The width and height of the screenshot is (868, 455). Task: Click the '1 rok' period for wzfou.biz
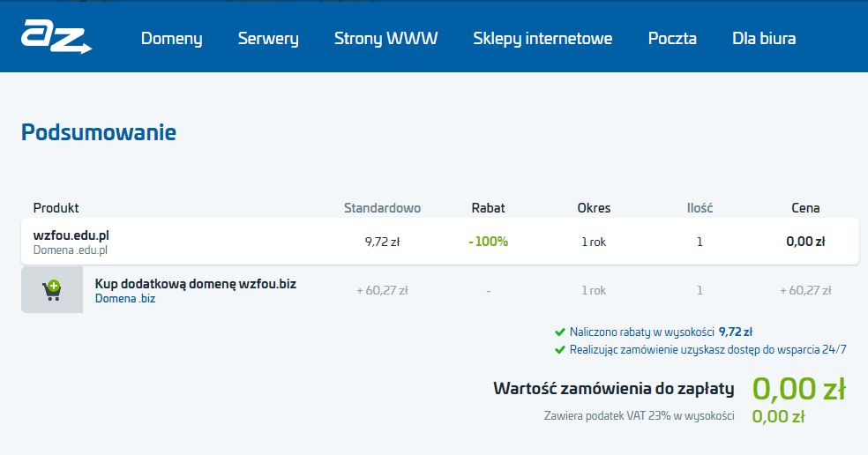tap(594, 291)
